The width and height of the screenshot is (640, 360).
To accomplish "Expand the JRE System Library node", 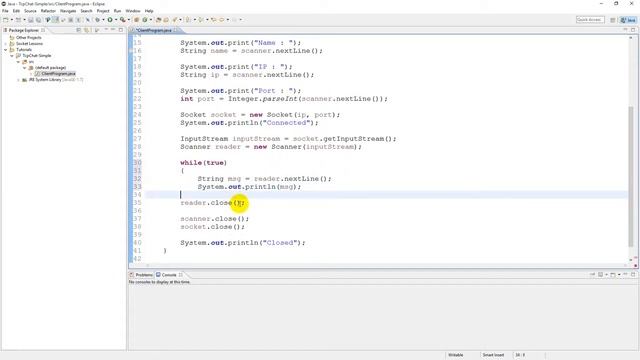I will pos(18,80).
